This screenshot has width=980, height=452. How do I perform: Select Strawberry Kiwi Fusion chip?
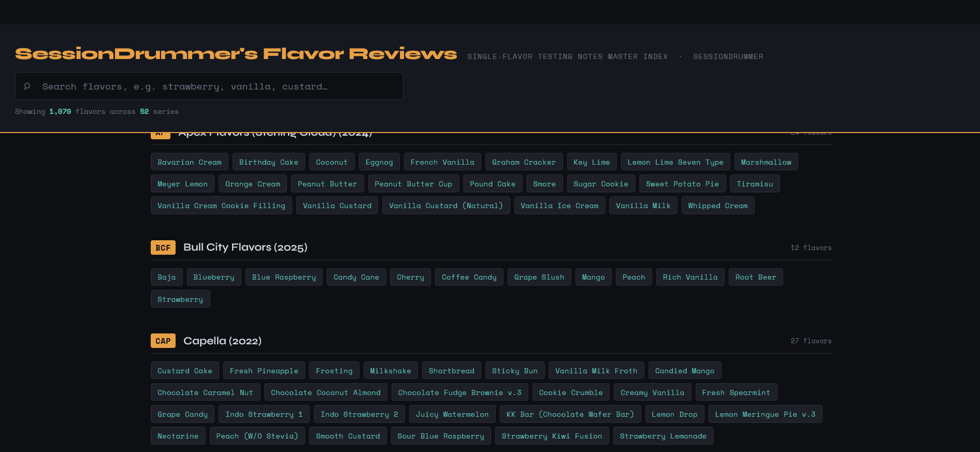tap(552, 436)
